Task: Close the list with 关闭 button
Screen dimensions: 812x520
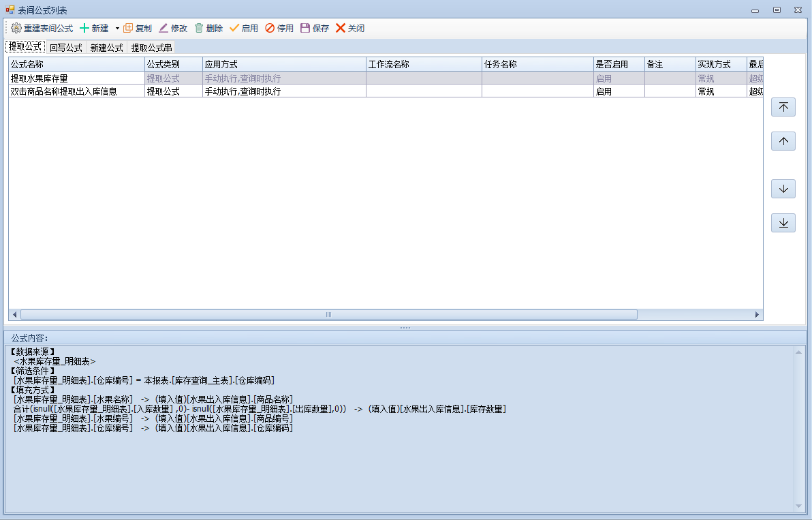Action: pos(341,29)
